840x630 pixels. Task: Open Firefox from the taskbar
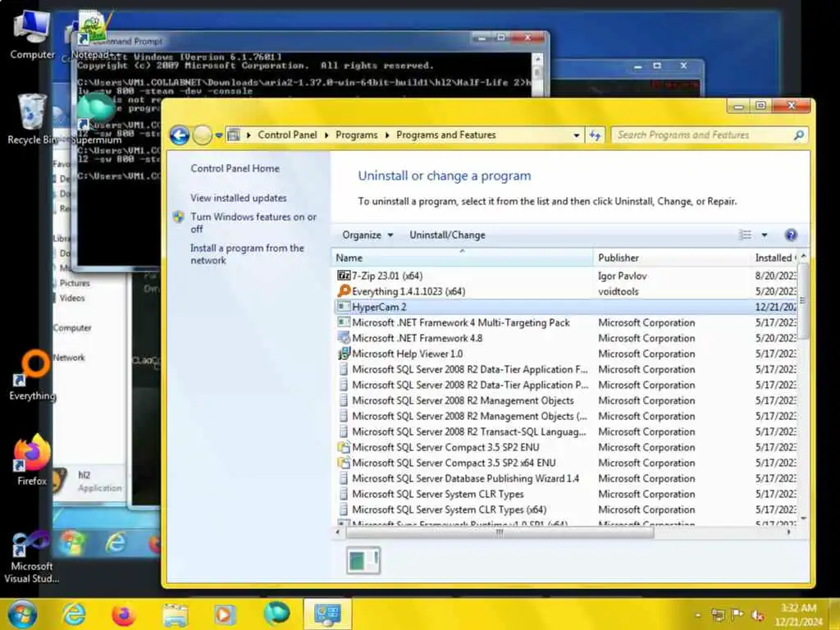click(124, 614)
